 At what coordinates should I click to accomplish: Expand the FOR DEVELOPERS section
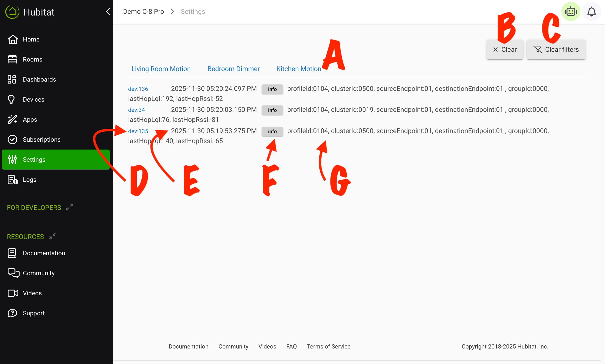coord(70,207)
